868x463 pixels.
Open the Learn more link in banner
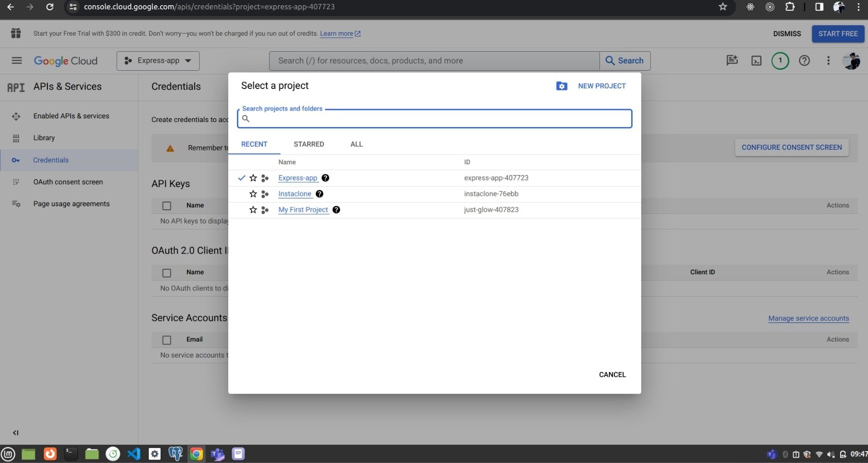tap(340, 34)
